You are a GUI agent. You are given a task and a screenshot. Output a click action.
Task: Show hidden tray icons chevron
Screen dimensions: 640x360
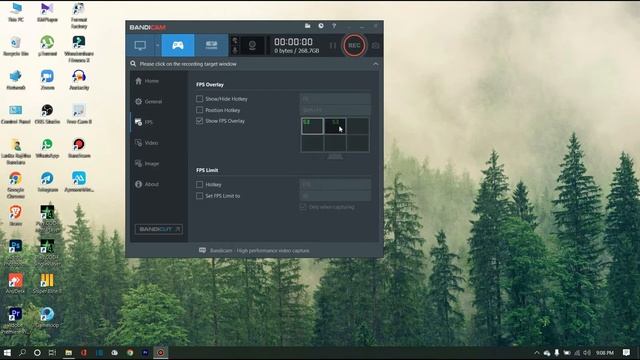point(537,353)
